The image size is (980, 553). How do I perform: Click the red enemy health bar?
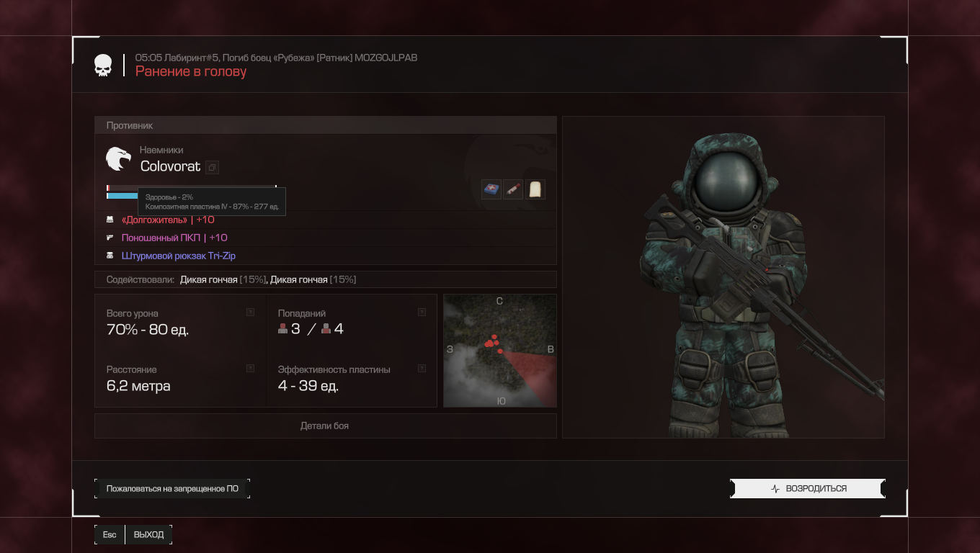(x=192, y=188)
